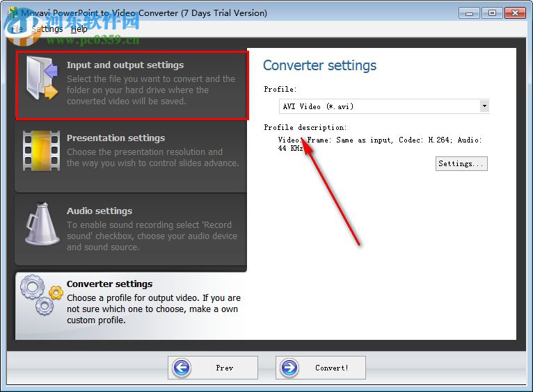Select the Input and output settings heading
Screen dimensions: 533x392
(x=125, y=65)
